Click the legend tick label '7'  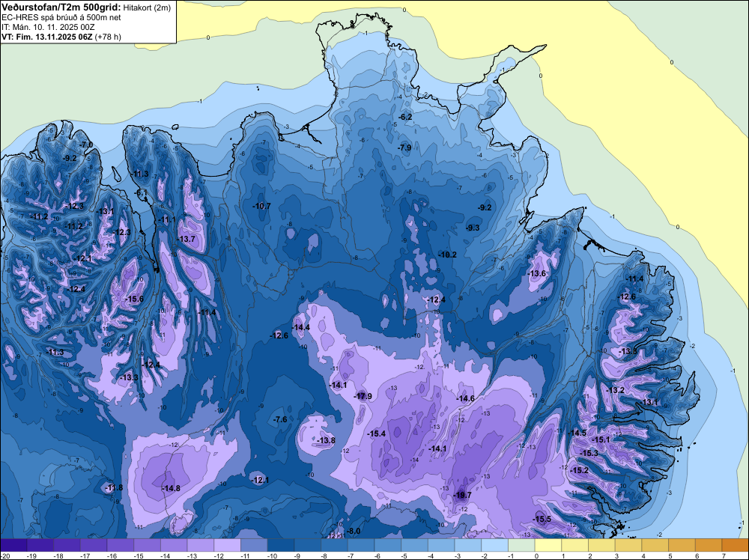click(723, 556)
